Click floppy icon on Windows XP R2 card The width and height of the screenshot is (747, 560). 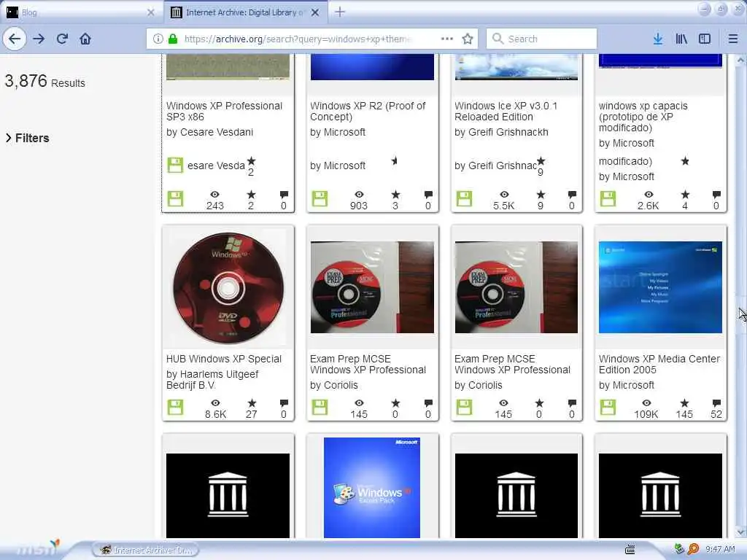(320, 198)
